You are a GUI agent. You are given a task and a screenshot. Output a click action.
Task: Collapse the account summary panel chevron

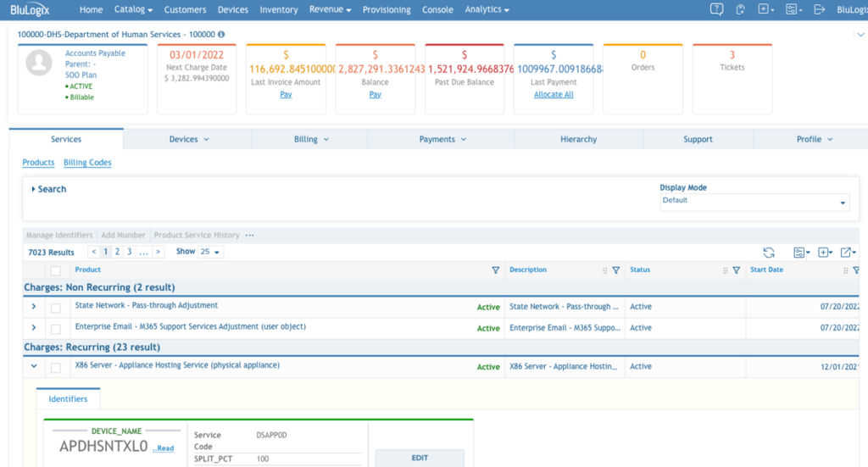pos(861,34)
